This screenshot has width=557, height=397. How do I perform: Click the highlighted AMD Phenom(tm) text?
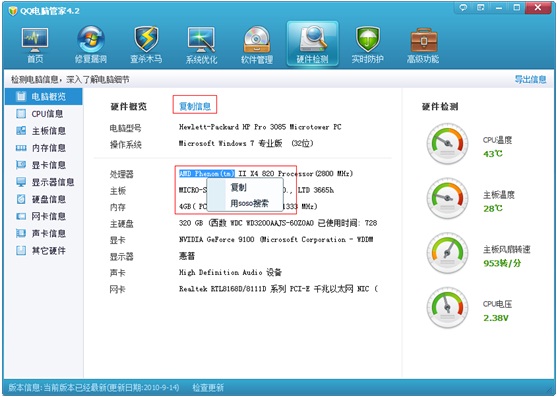pos(207,174)
